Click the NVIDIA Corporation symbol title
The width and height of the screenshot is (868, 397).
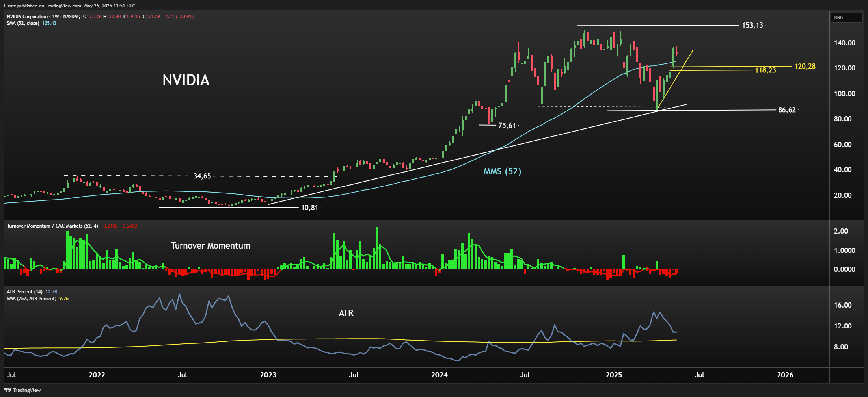pyautogui.click(x=27, y=17)
